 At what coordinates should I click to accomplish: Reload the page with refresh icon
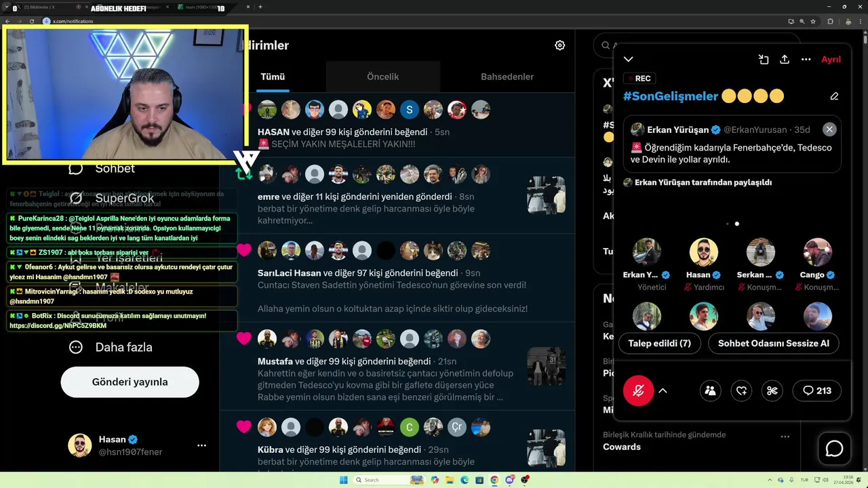tap(32, 21)
